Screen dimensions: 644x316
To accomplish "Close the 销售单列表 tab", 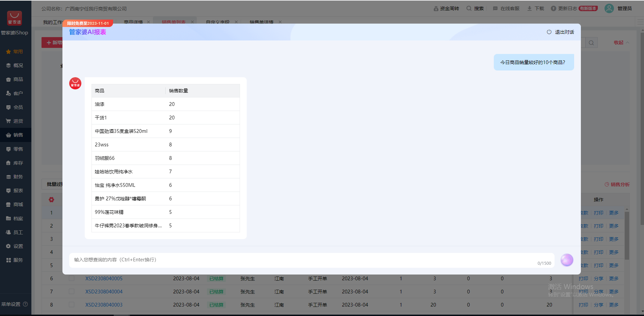I will click(x=192, y=22).
